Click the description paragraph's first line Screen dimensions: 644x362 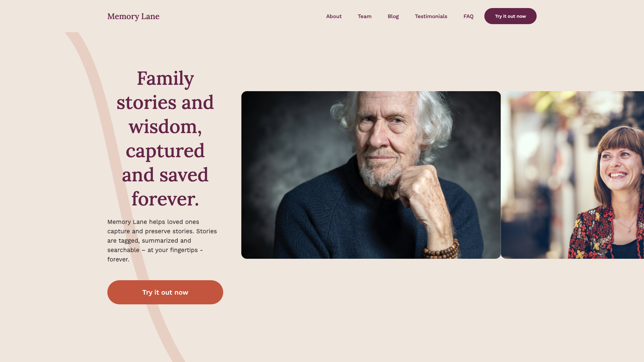coord(153,222)
